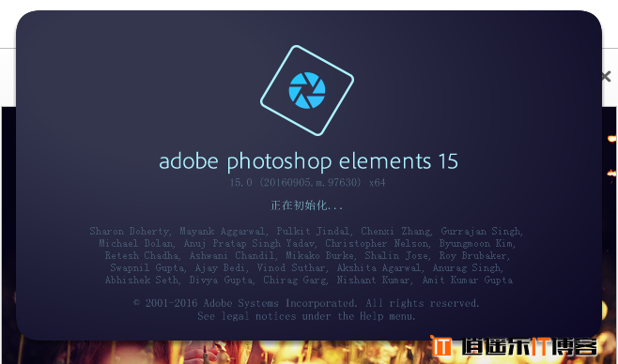This screenshot has height=364, width=618.
Task: Click the credit name "Byungmoon Kim"
Action: 476,244
